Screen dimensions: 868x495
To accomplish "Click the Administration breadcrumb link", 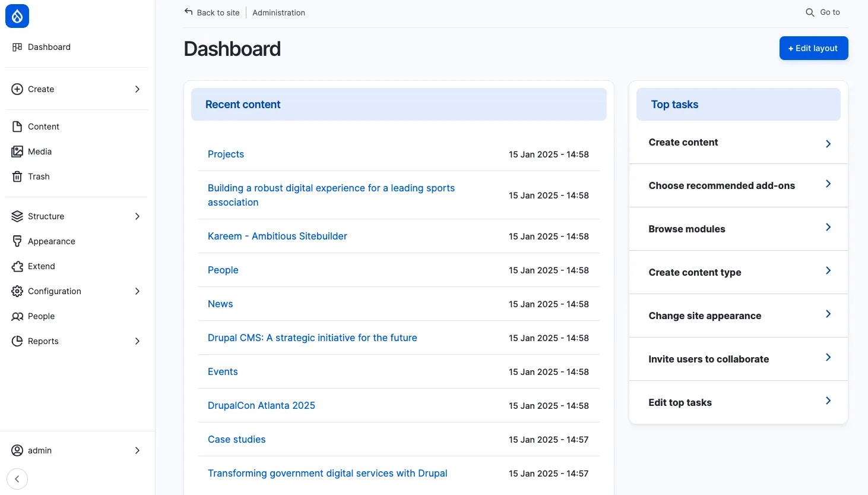I will [x=278, y=12].
